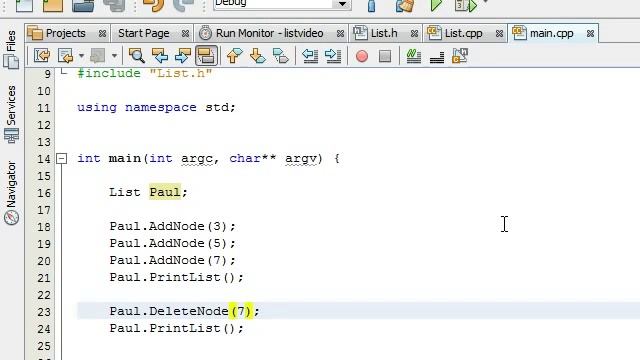Click the Redo icon
This screenshot has height=360, width=640.
183,5
